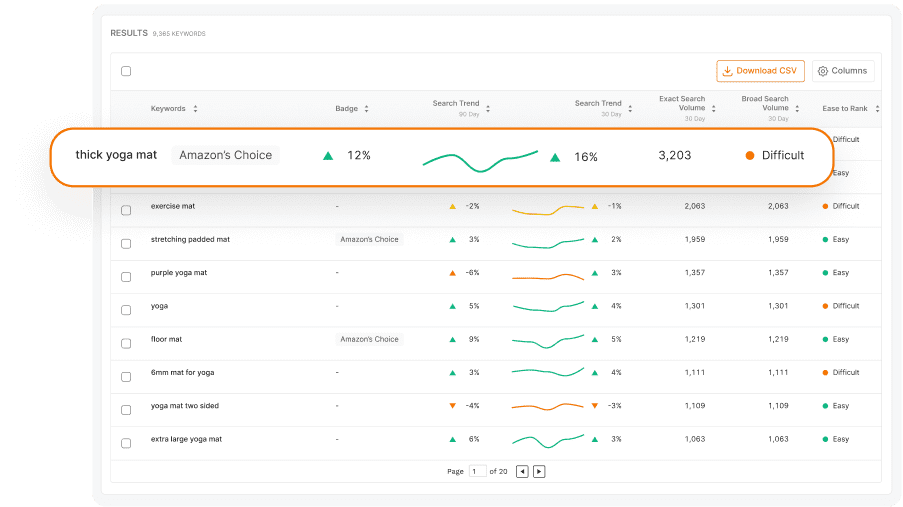
Task: Go to the previous results page arrow
Action: [522, 471]
